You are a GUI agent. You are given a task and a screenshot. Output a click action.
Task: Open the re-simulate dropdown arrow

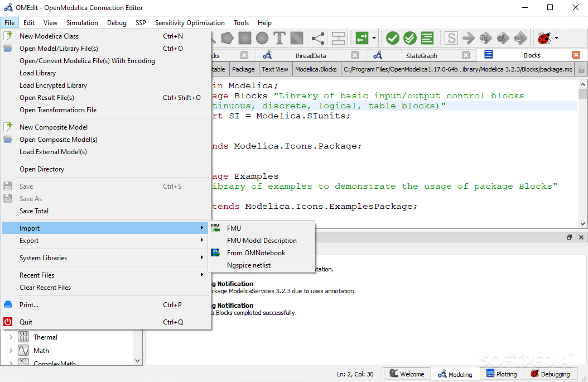pos(374,38)
